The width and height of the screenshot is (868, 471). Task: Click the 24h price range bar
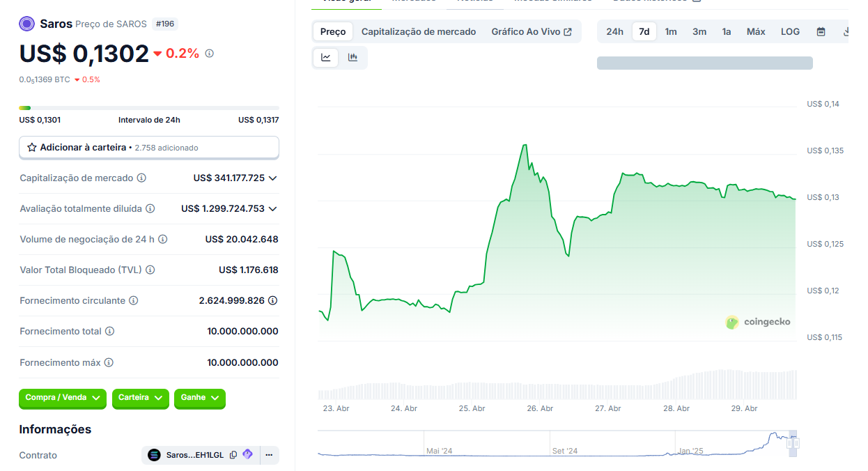pyautogui.click(x=149, y=108)
